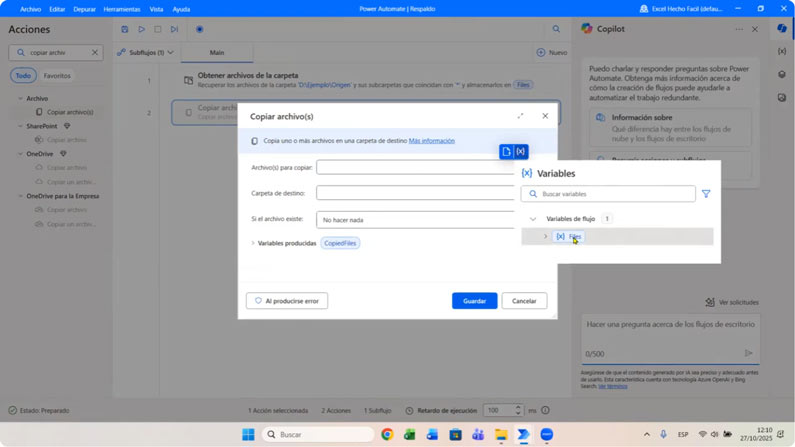Open UI elements icon in right sidebar
795x447 pixels.
pos(782,74)
